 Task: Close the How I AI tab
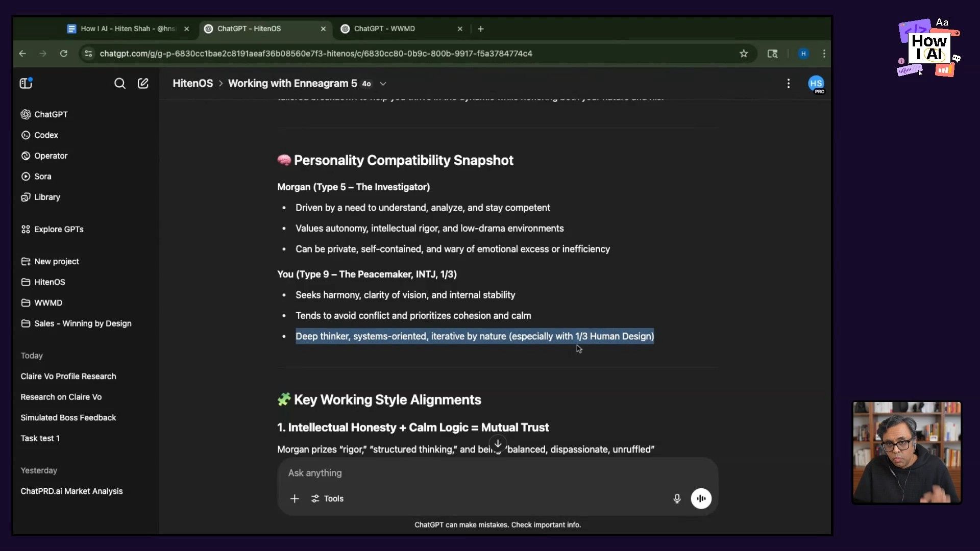pos(186,29)
